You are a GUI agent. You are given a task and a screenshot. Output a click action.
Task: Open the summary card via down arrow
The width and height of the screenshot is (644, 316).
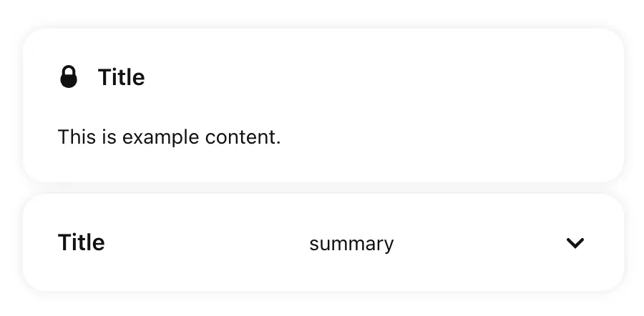click(575, 243)
